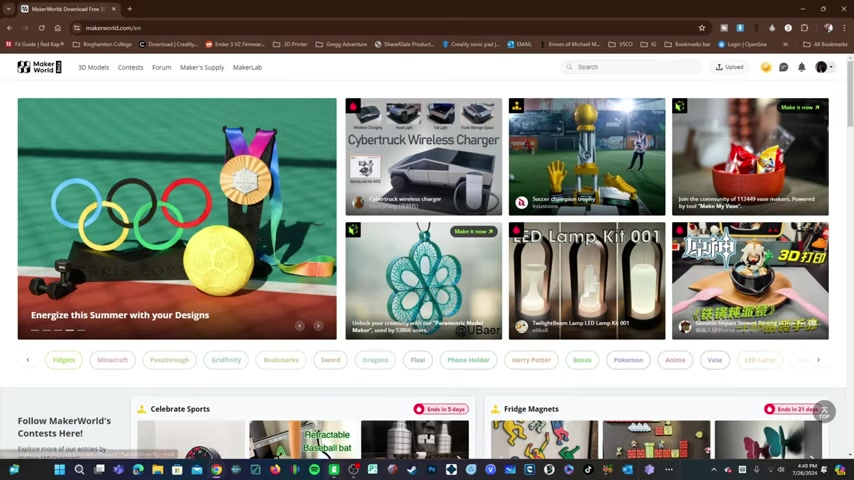854x480 pixels.
Task: Open LED Lamp Kit 001 model card
Action: (587, 281)
